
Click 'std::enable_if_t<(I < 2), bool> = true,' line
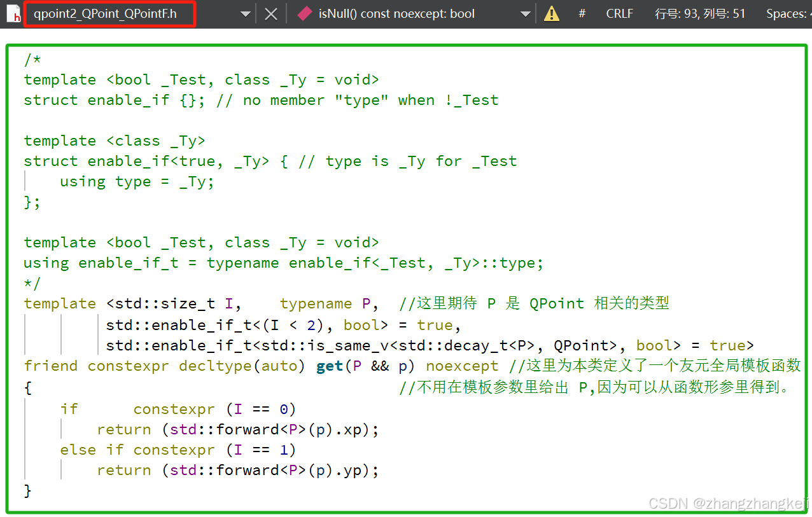tap(283, 326)
